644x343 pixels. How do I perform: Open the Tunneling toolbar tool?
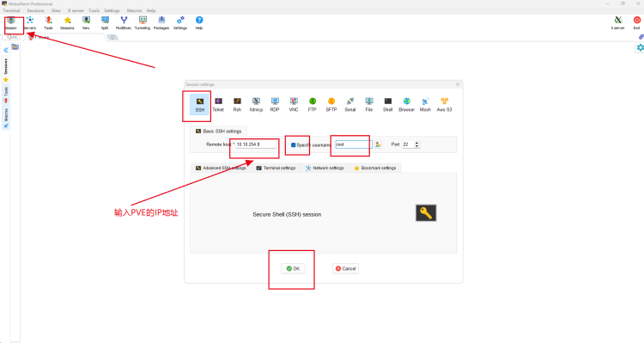pos(143,23)
